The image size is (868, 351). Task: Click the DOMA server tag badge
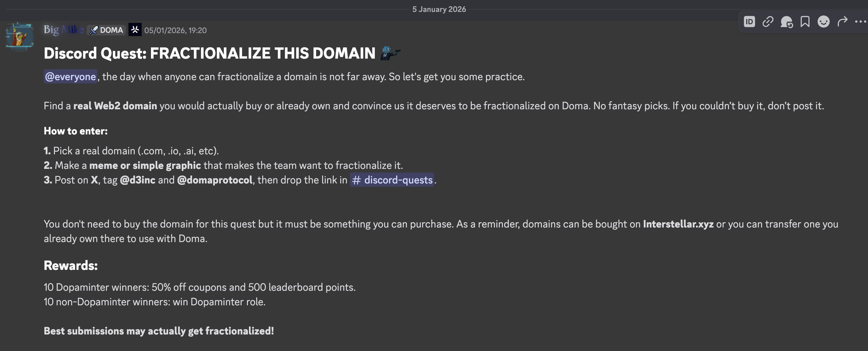click(107, 30)
